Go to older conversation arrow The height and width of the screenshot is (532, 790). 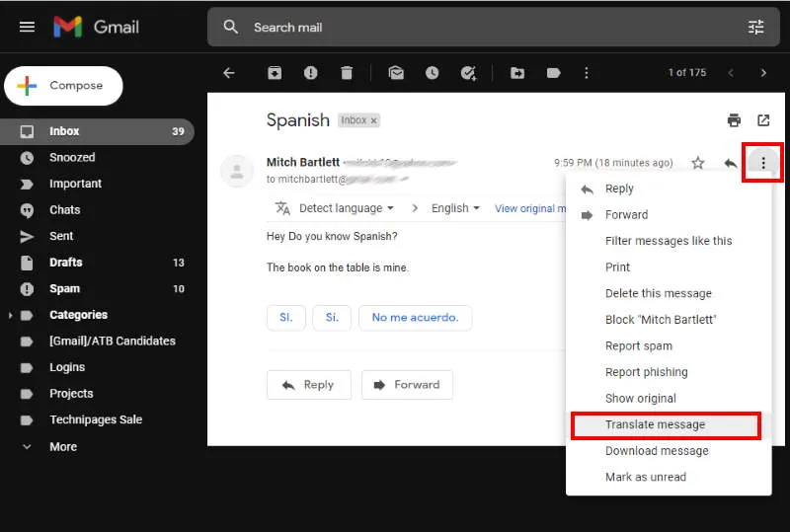pyautogui.click(x=763, y=73)
